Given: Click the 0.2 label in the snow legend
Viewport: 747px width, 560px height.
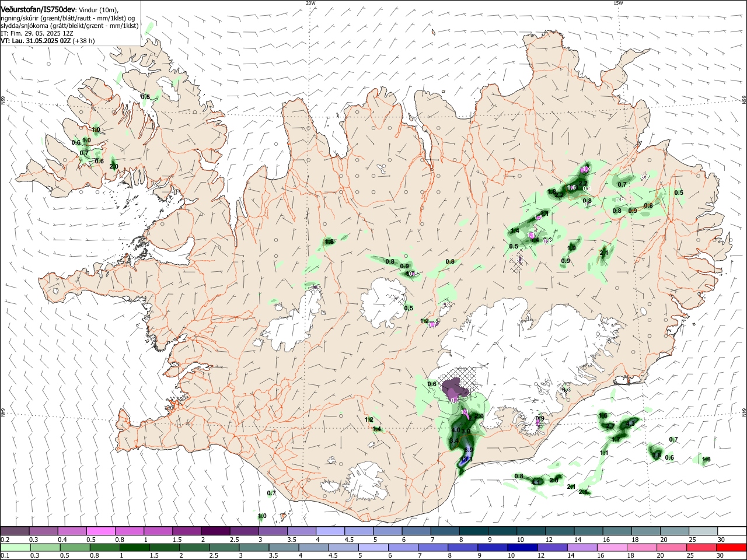Looking at the screenshot, I should [5, 540].
